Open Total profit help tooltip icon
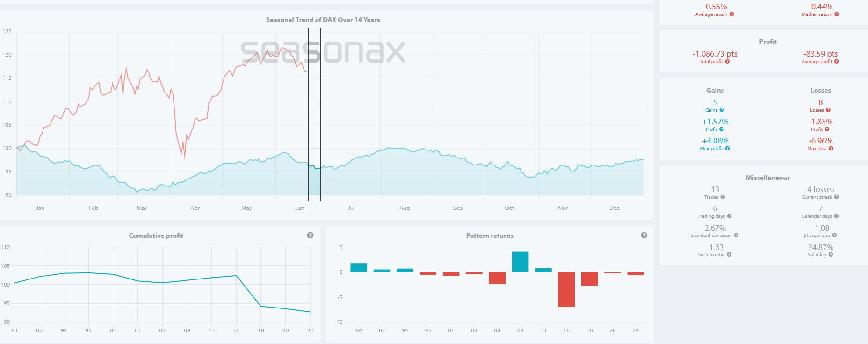 pyautogui.click(x=727, y=62)
